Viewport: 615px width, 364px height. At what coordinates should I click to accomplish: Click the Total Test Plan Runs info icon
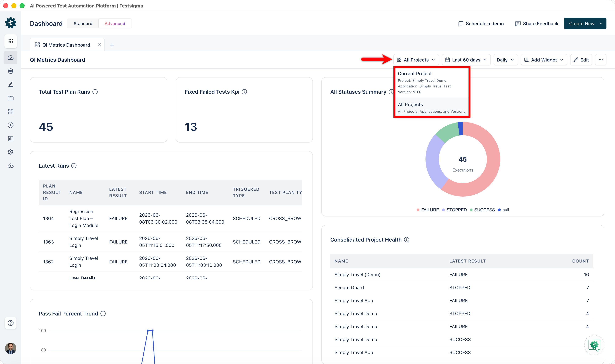click(95, 92)
